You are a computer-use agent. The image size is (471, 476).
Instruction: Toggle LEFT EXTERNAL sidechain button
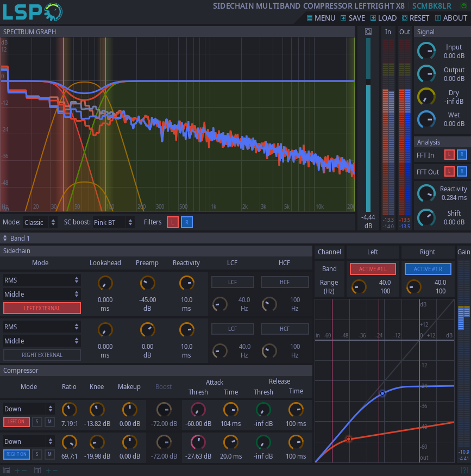[x=42, y=308]
